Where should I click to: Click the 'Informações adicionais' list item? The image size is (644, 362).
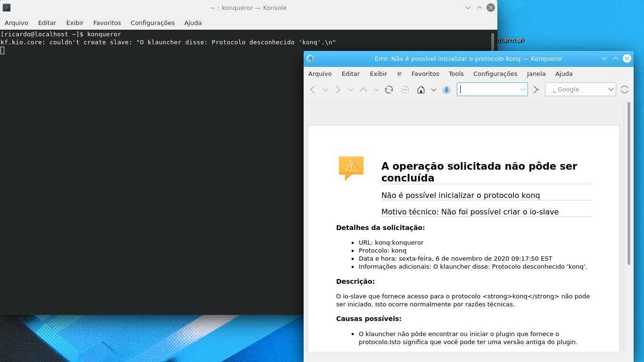click(473, 267)
